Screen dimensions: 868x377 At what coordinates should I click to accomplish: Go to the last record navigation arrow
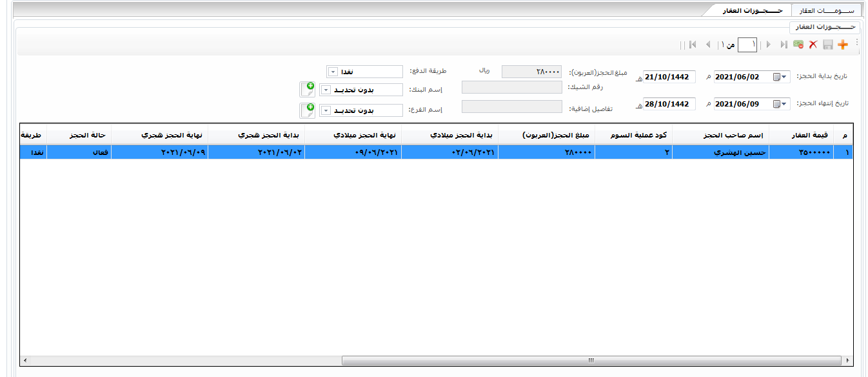pos(693,45)
